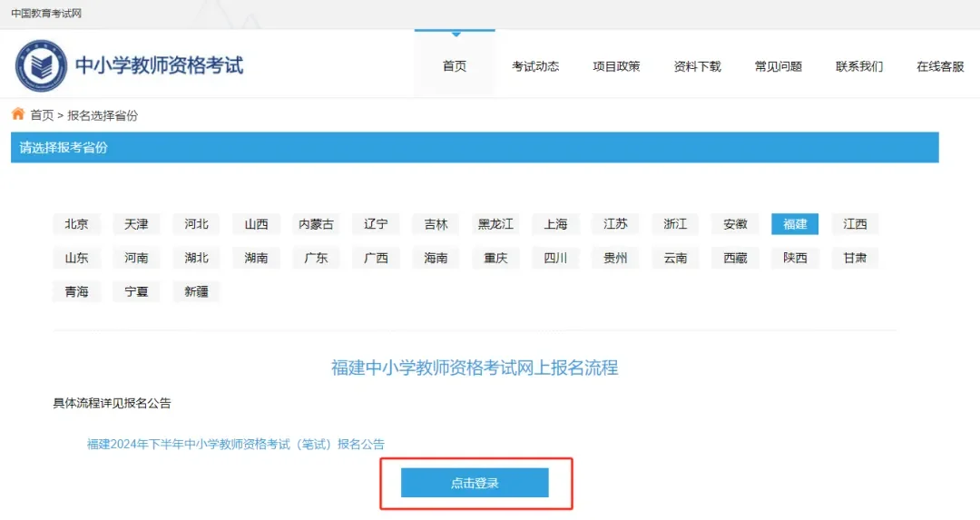Image resolution: width=980 pixels, height=520 pixels.
Task: Select province 江西
Action: pyautogui.click(x=855, y=224)
